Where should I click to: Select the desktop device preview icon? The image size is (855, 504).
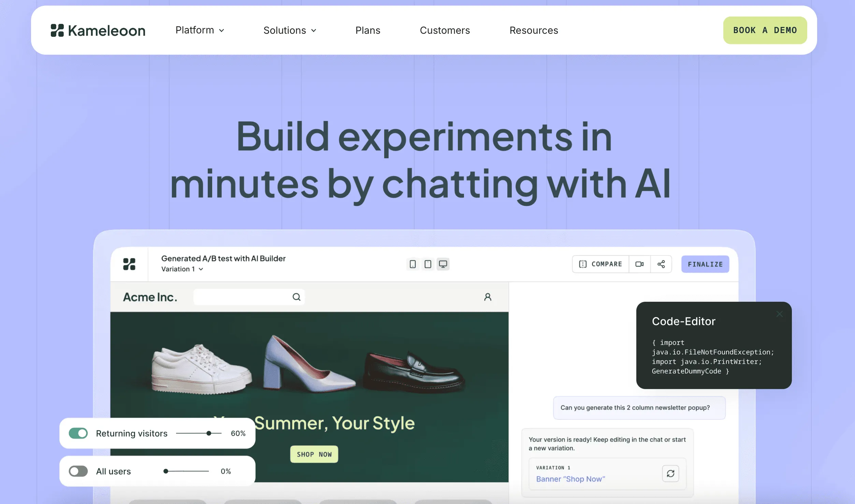click(443, 264)
